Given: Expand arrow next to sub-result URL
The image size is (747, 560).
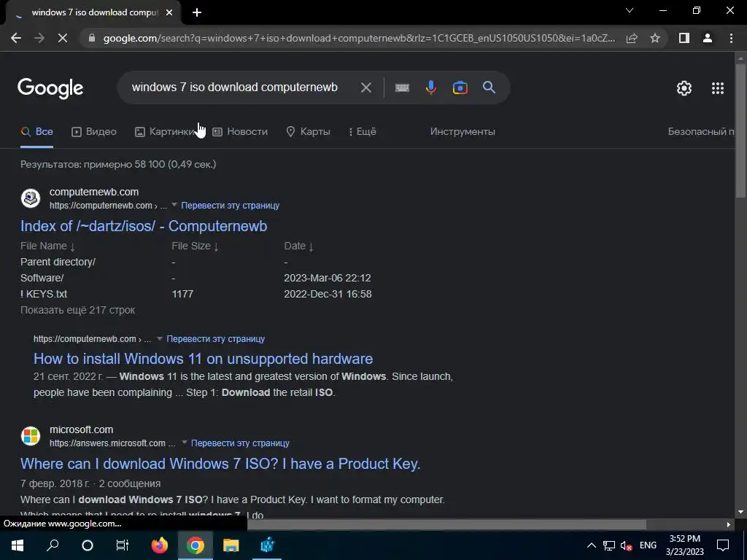Looking at the screenshot, I should click(160, 338).
